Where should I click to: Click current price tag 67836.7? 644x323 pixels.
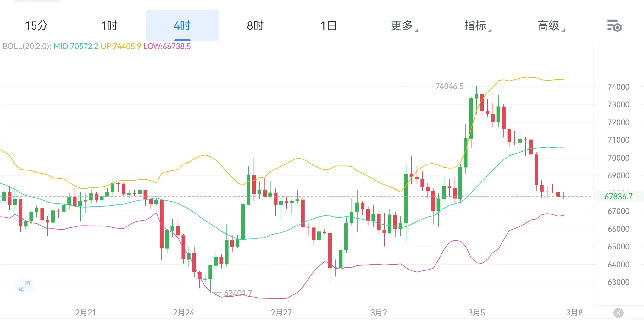pyautogui.click(x=618, y=197)
